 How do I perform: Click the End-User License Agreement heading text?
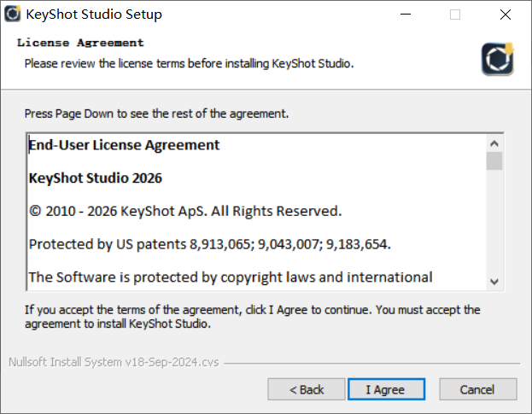(124, 145)
